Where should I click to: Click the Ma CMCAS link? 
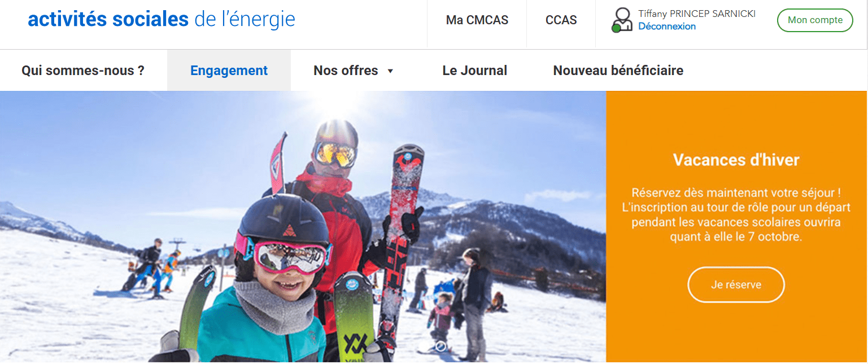click(477, 20)
